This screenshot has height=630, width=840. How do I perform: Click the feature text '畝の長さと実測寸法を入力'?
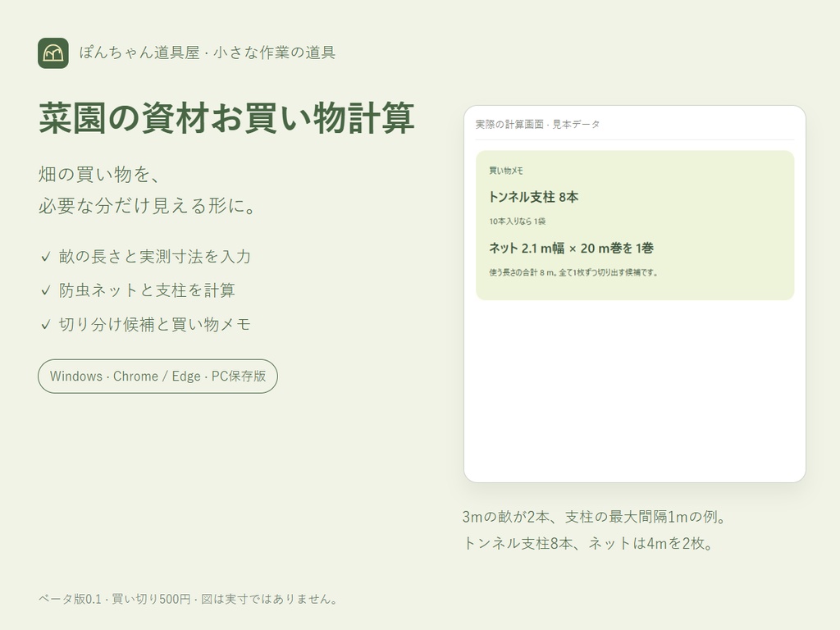pos(155,257)
